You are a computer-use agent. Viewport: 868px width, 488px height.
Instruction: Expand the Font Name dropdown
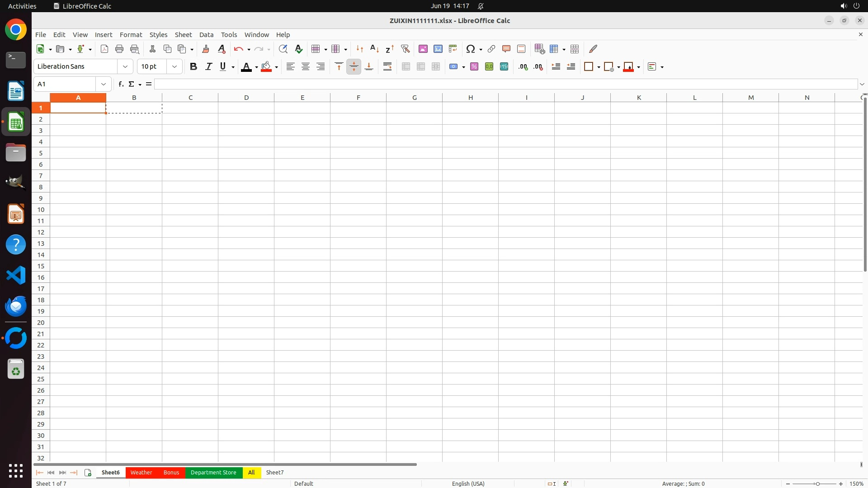pos(125,66)
